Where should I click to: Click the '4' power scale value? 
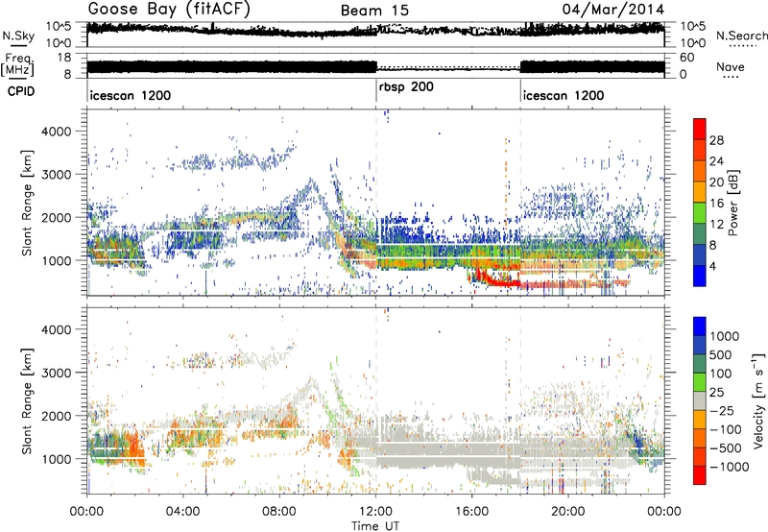(713, 266)
